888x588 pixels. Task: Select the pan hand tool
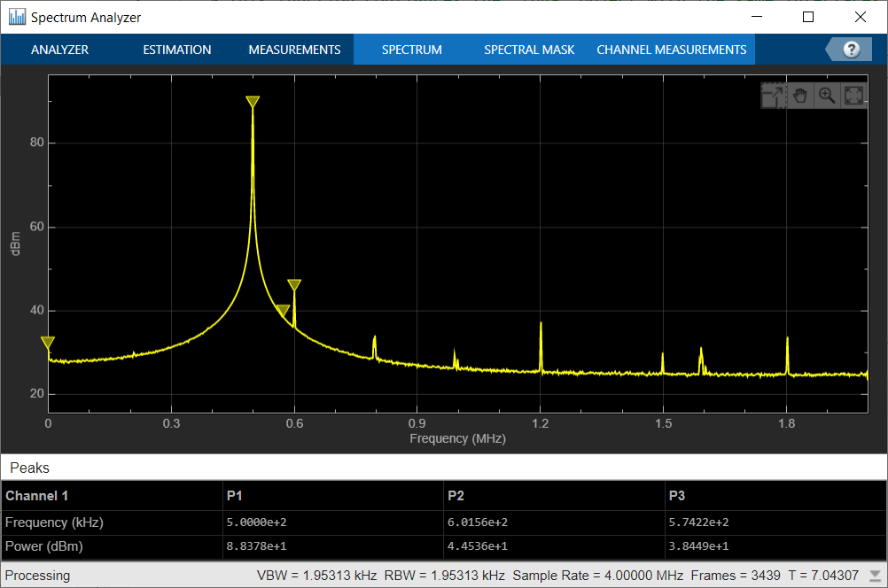tap(799, 95)
